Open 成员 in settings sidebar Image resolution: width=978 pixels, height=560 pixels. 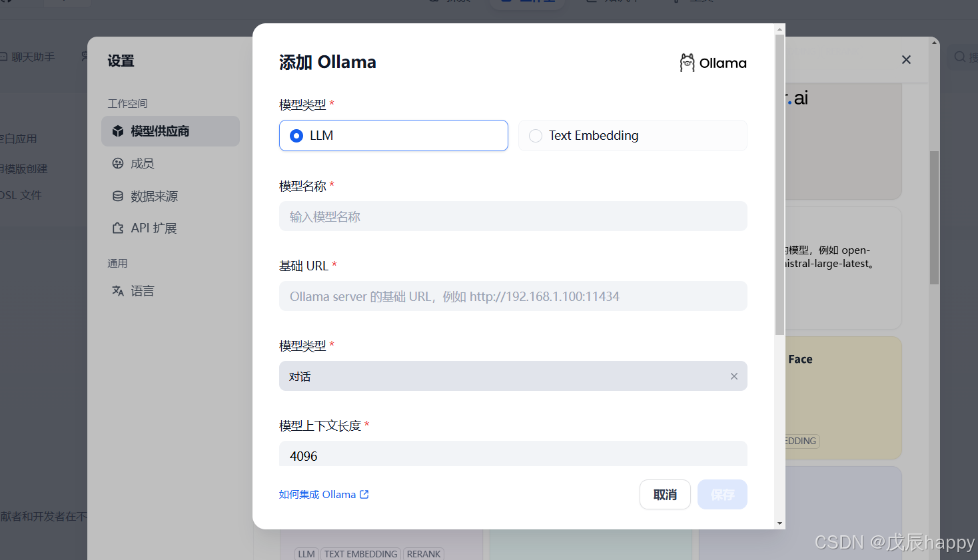[x=171, y=163]
